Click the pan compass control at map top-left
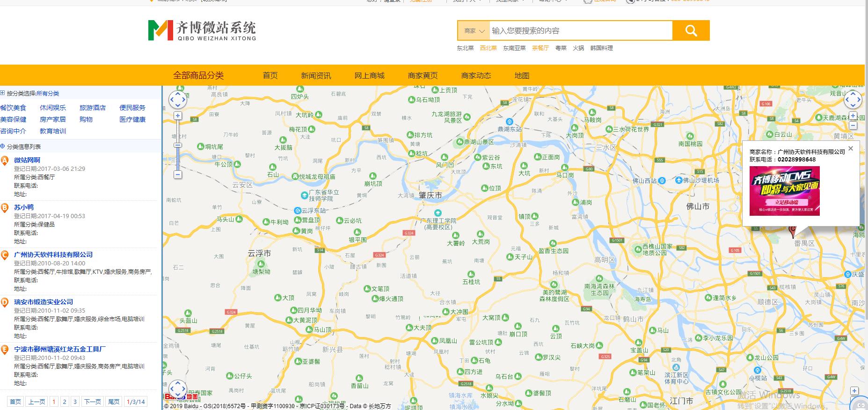Screen dimensions: 868x410 pyautogui.click(x=178, y=99)
